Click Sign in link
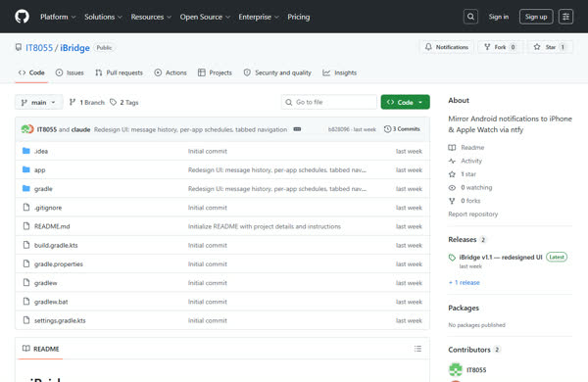 tap(499, 17)
